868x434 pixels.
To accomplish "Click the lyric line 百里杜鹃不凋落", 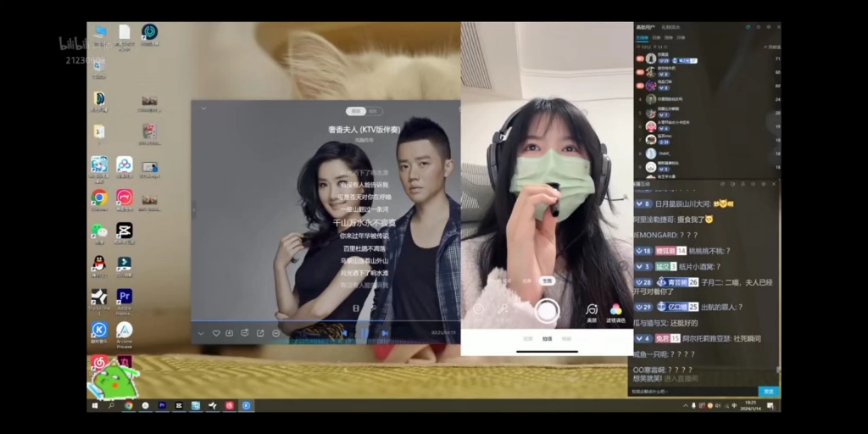I will click(364, 248).
